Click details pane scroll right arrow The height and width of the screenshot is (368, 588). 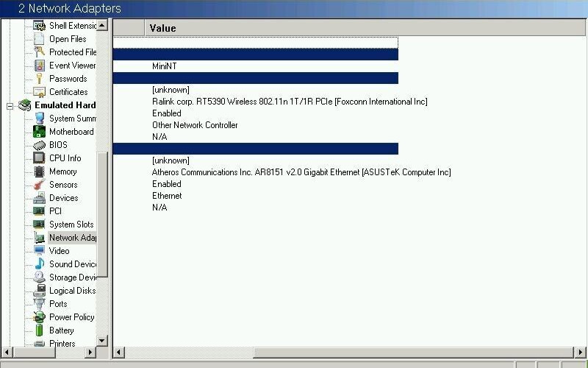(580, 353)
